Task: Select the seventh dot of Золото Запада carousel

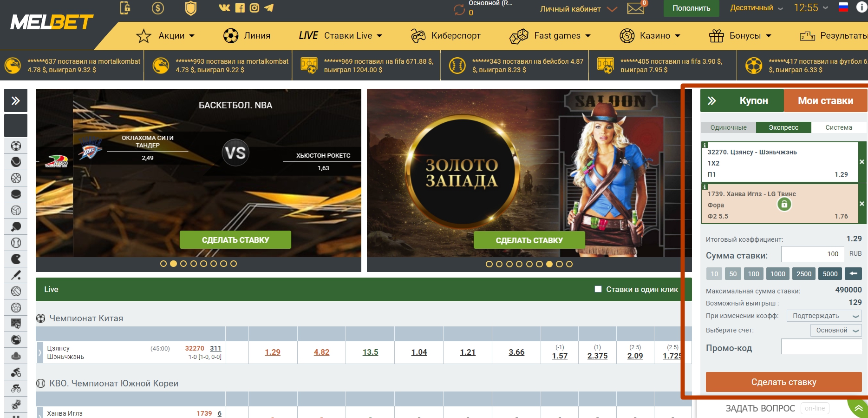Action: (x=549, y=264)
